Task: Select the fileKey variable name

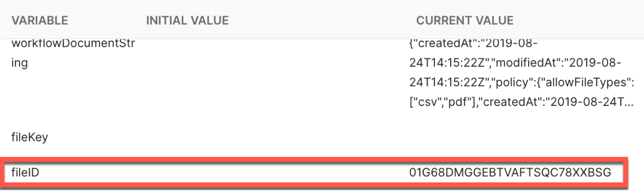Action: tap(30, 137)
